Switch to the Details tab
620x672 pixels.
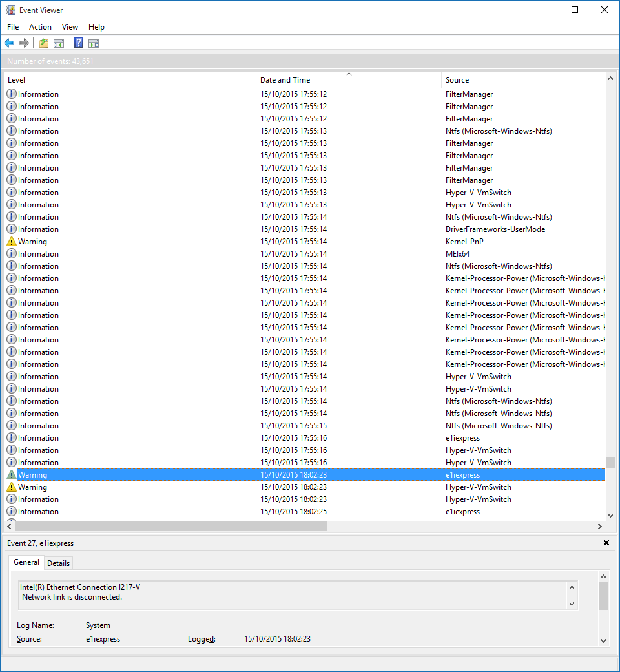pyautogui.click(x=58, y=563)
